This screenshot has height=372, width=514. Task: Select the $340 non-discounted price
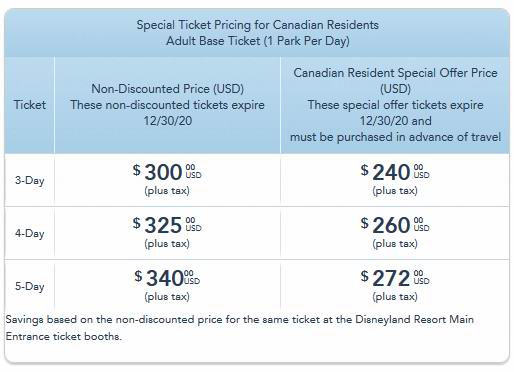click(167, 278)
